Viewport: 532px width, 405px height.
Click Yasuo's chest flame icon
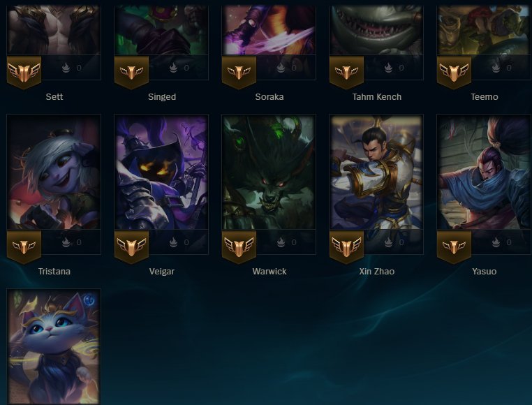coord(496,242)
